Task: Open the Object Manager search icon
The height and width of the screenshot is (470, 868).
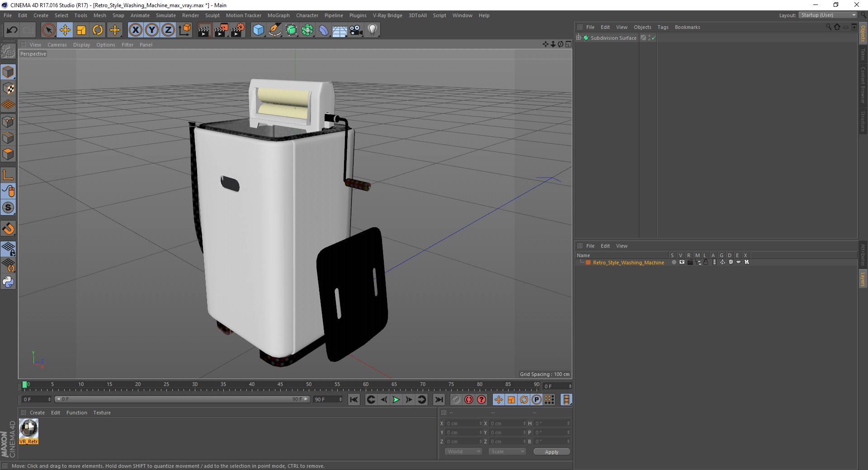Action: pyautogui.click(x=829, y=27)
